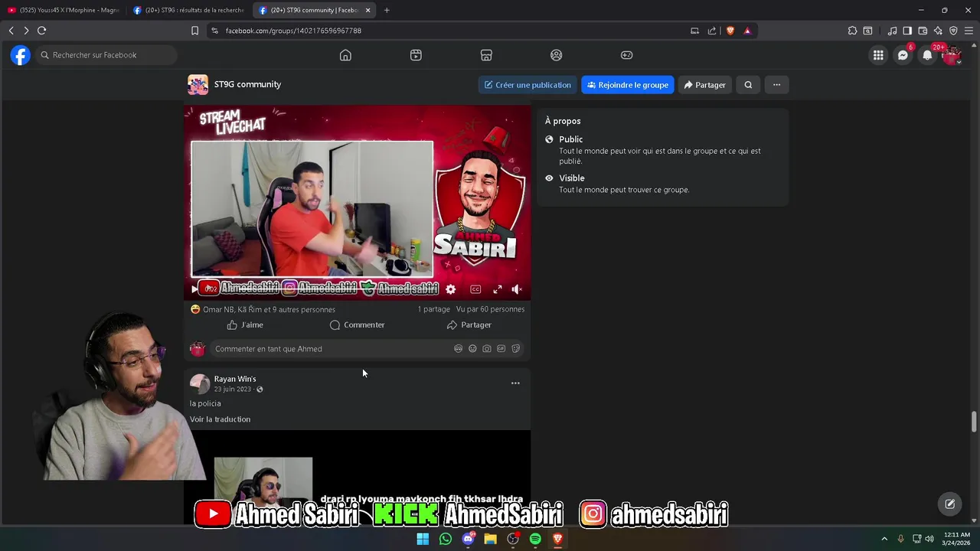
Task: Unmute the video sound
Action: click(x=517, y=289)
